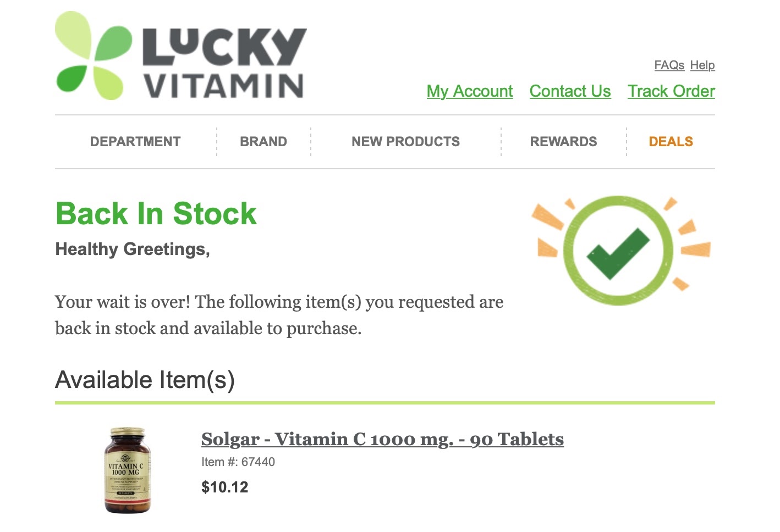780x532 pixels.
Task: Click the Healthy Greetings salutation text
Action: tap(133, 250)
